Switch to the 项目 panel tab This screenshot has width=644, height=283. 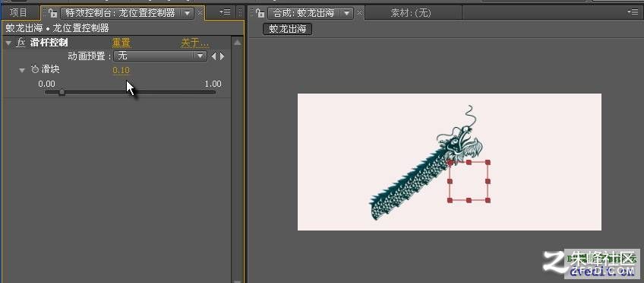(18, 13)
